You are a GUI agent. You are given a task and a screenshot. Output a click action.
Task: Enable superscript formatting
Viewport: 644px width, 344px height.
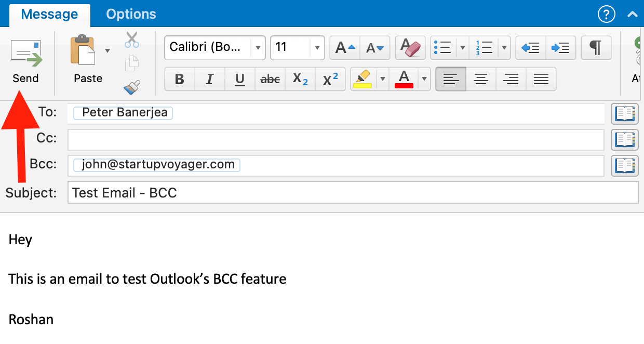tap(330, 79)
